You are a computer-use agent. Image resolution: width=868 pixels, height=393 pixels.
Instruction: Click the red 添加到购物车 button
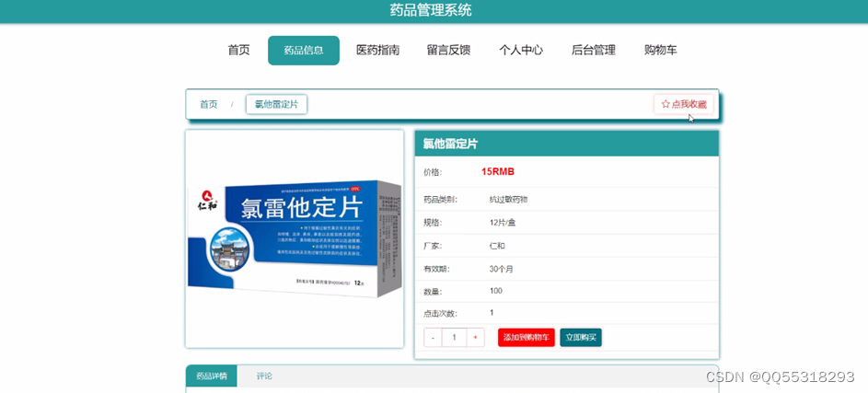pos(526,337)
